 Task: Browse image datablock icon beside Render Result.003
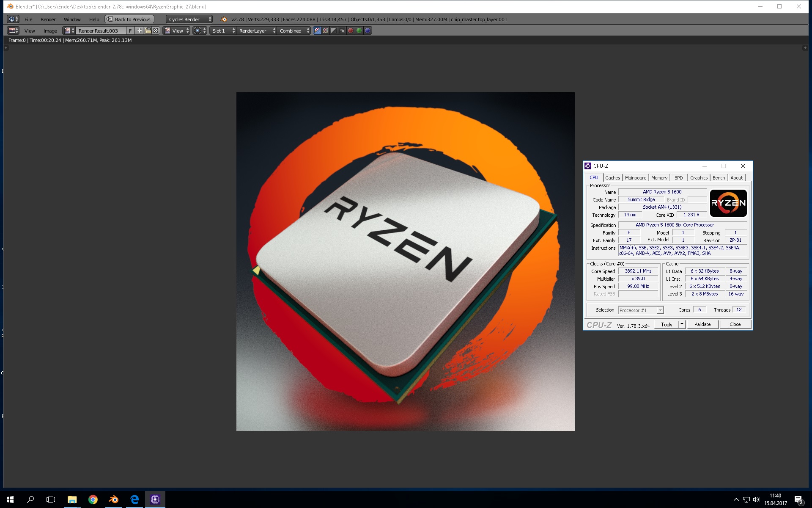[x=69, y=30]
